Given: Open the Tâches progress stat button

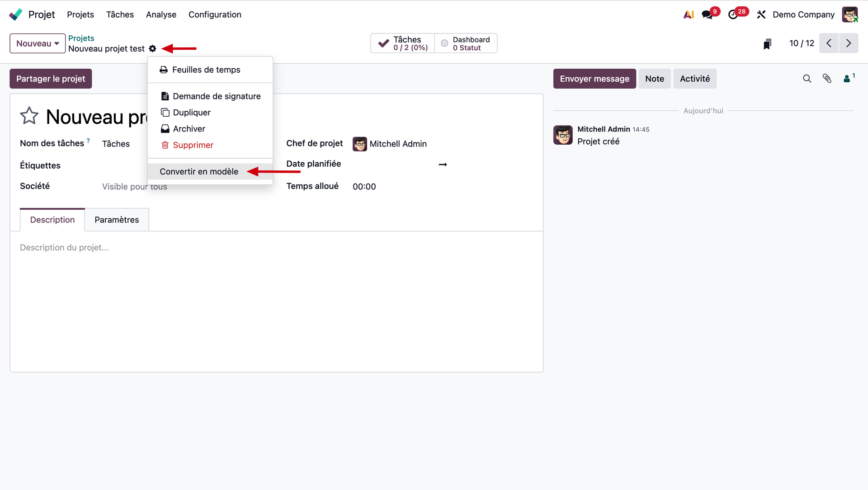Looking at the screenshot, I should coord(403,43).
